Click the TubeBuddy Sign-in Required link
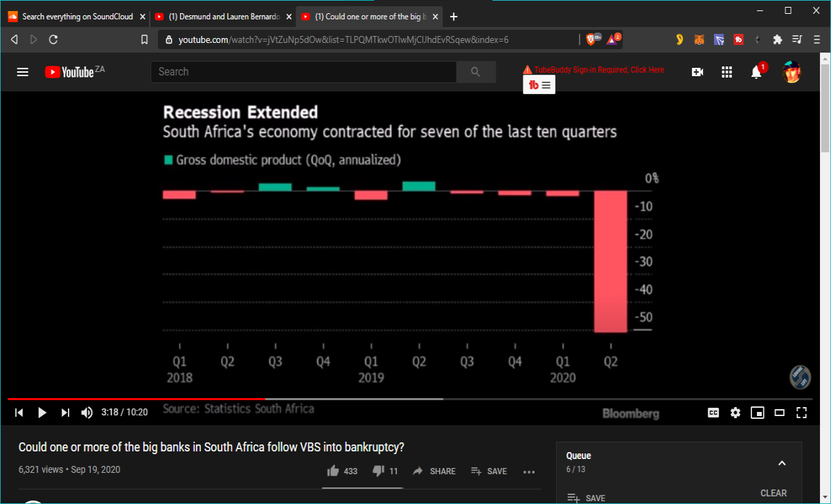The image size is (831, 504). click(593, 70)
